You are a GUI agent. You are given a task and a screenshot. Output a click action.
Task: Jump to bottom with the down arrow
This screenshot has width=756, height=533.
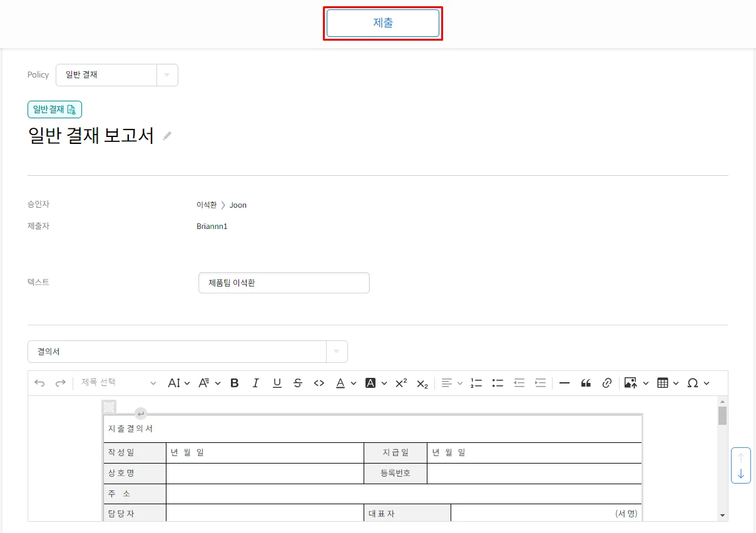(x=741, y=474)
